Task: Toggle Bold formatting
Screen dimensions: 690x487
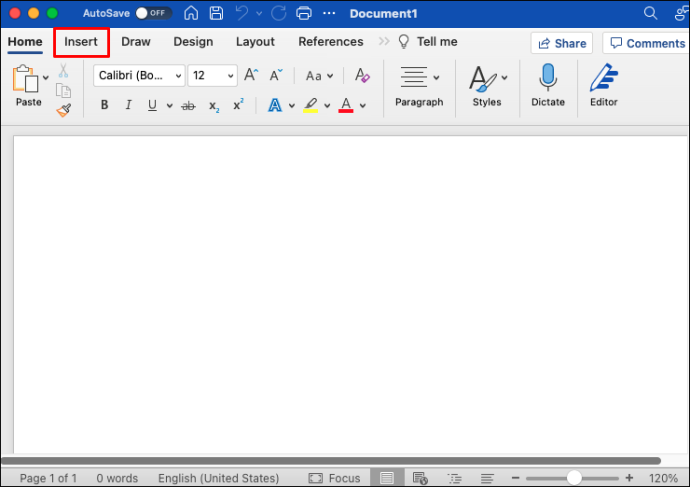Action: tap(104, 105)
